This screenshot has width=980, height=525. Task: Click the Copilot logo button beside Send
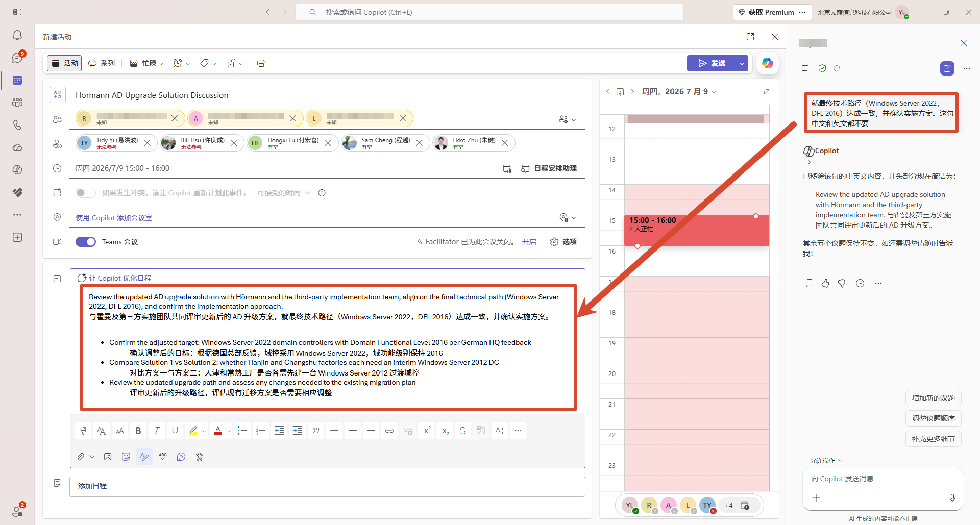tap(767, 63)
